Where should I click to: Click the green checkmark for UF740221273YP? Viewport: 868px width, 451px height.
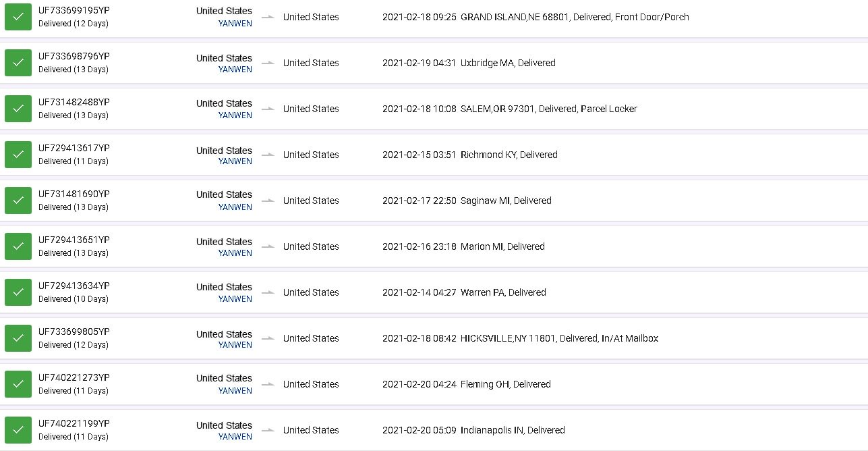point(18,384)
